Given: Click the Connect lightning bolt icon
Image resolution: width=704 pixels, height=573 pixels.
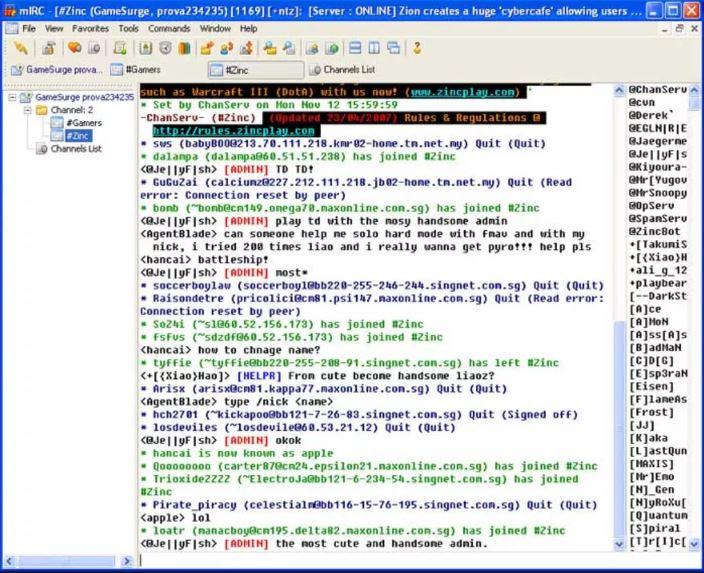Looking at the screenshot, I should click(21, 48).
